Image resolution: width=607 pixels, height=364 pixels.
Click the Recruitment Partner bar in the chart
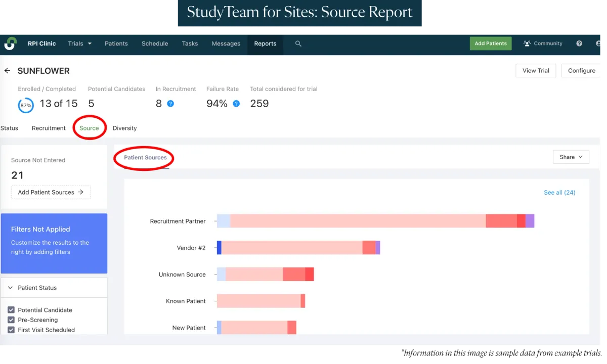pyautogui.click(x=374, y=221)
